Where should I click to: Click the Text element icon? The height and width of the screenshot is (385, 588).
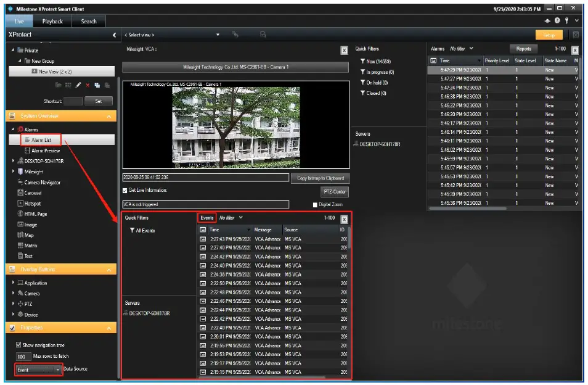pyautogui.click(x=27, y=255)
